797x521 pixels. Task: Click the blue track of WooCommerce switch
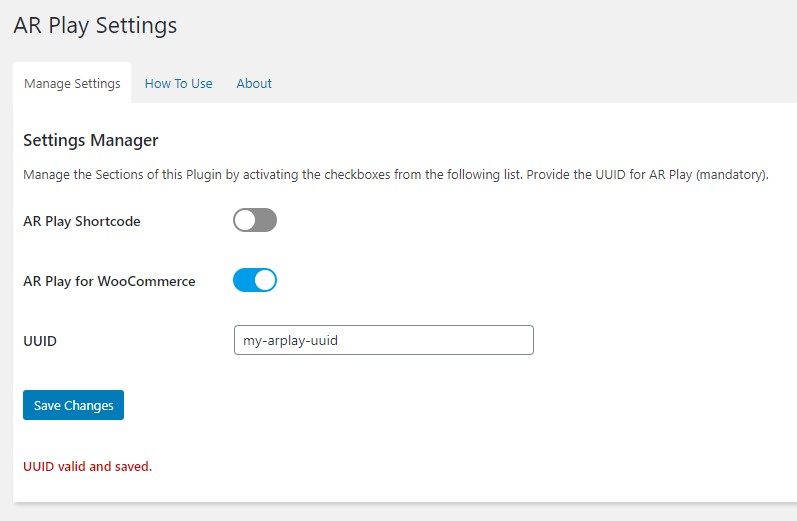243,280
